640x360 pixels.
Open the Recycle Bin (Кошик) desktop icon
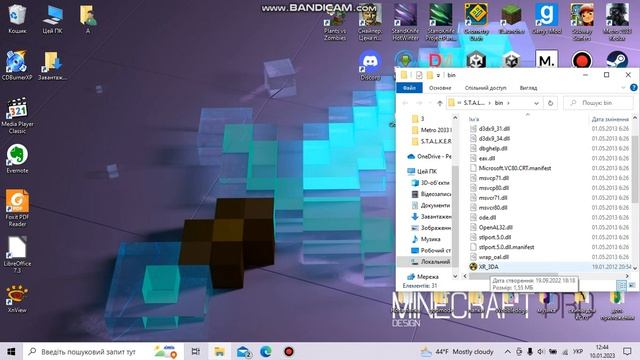(17, 19)
